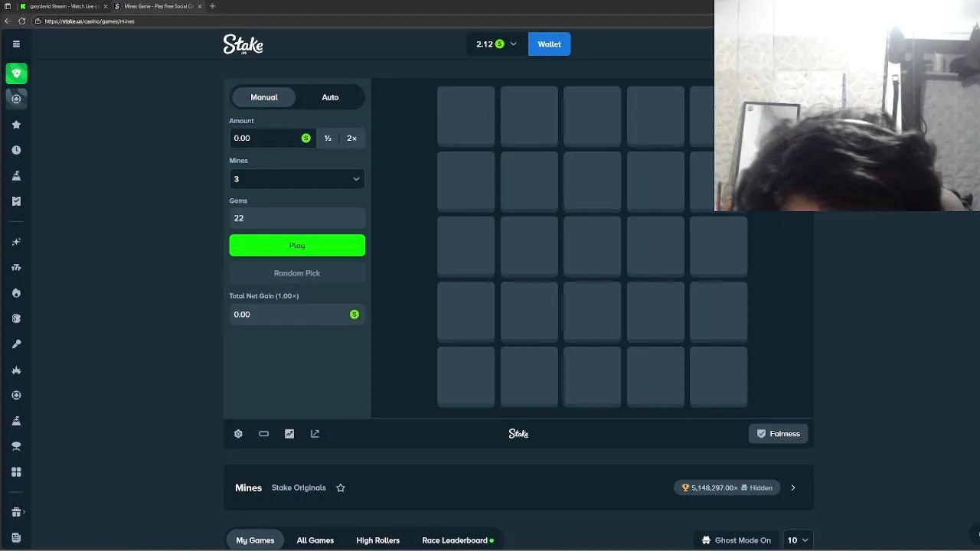Click the poker table sidebar icon
Image resolution: width=980 pixels, height=551 pixels.
(x=16, y=446)
